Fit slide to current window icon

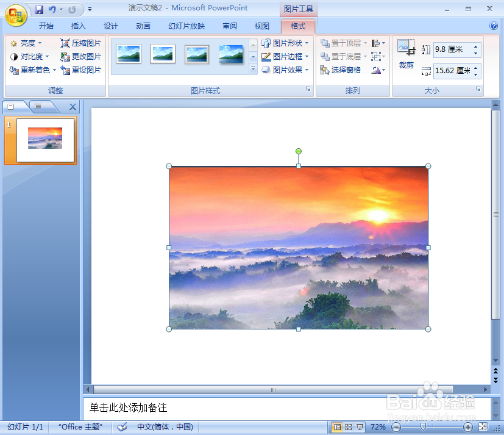[483, 427]
